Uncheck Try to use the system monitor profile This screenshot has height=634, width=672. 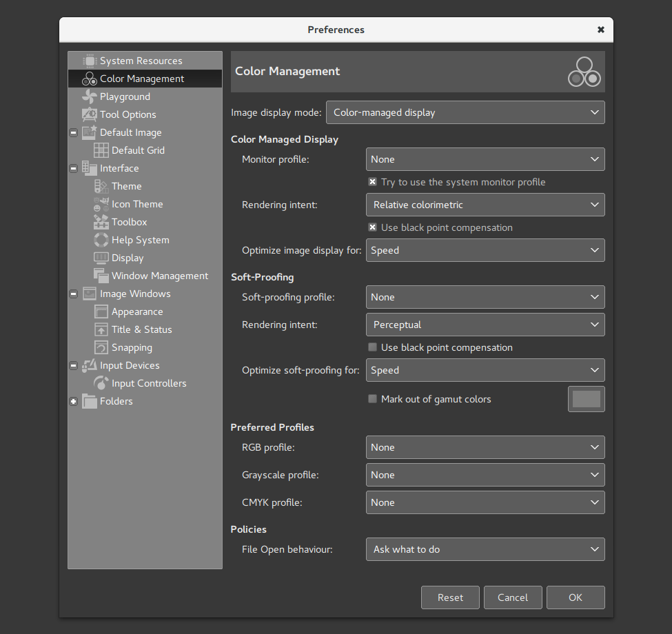tap(372, 182)
